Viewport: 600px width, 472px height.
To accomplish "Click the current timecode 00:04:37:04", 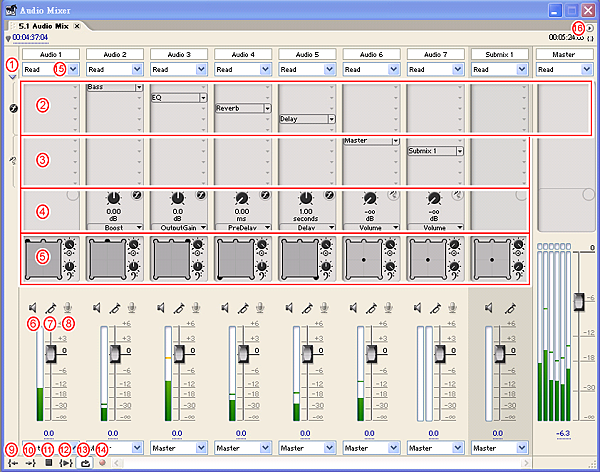I will 31,37.
